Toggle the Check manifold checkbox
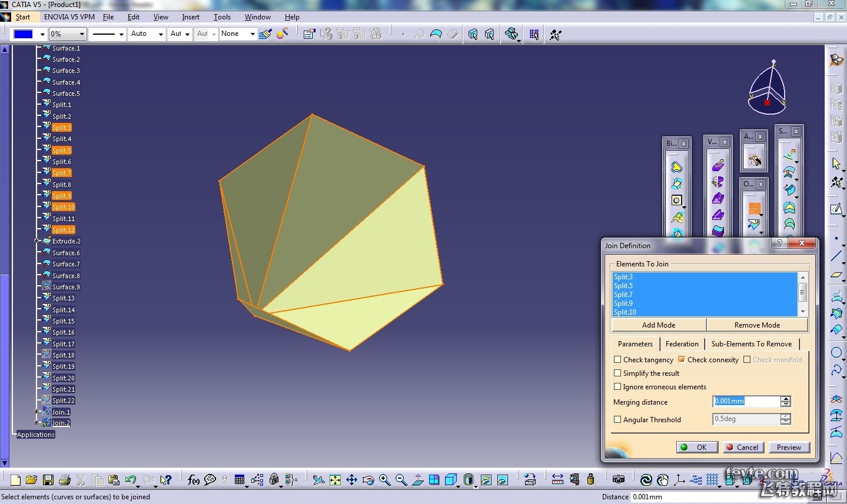The height and width of the screenshot is (504, 847). point(747,359)
